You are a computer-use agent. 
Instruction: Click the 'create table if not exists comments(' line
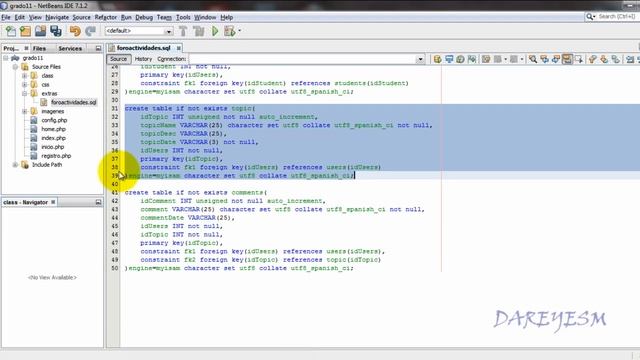tap(196, 193)
